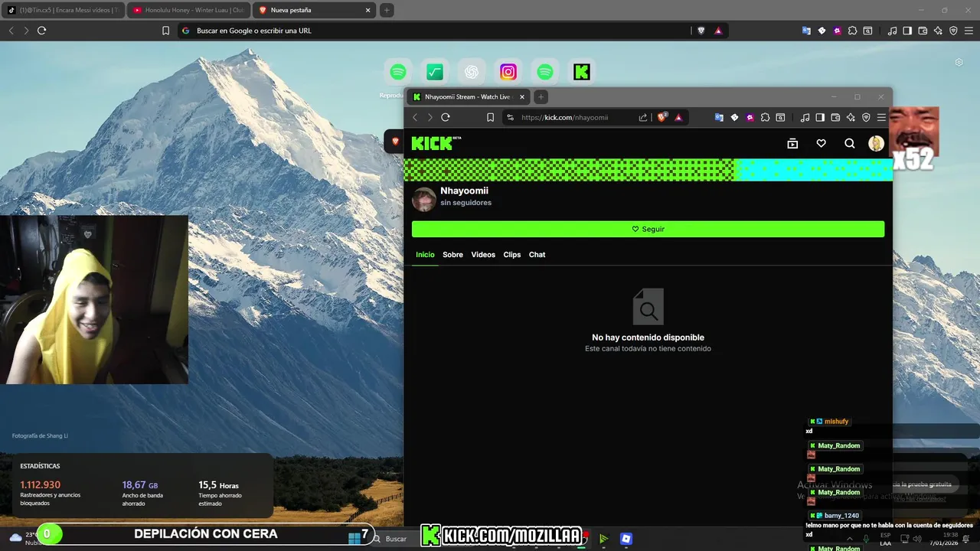Open the hamburger menu in Kick window
Image resolution: width=980 pixels, height=551 pixels.
(x=881, y=117)
